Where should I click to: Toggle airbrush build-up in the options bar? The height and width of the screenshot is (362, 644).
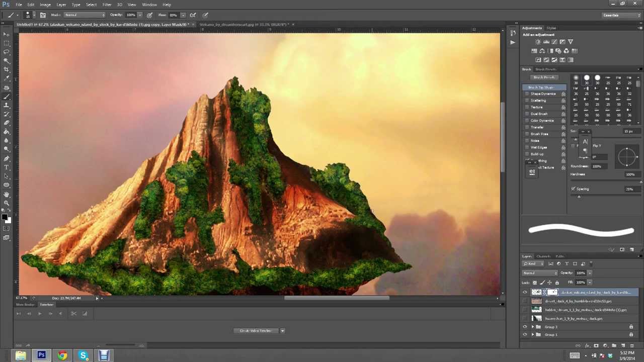coord(193,15)
